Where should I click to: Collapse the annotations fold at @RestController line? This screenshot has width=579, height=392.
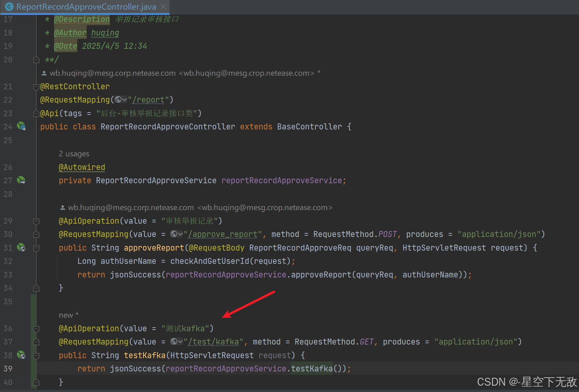coord(36,87)
